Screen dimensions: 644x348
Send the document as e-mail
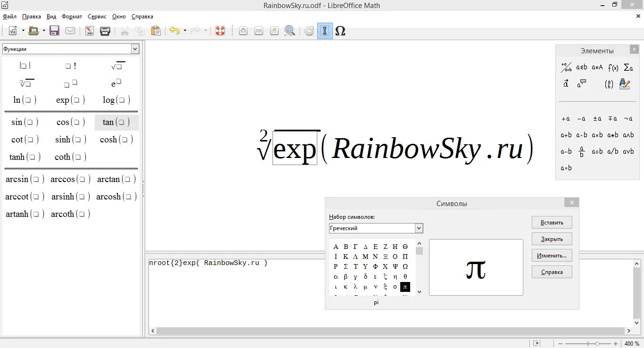70,31
